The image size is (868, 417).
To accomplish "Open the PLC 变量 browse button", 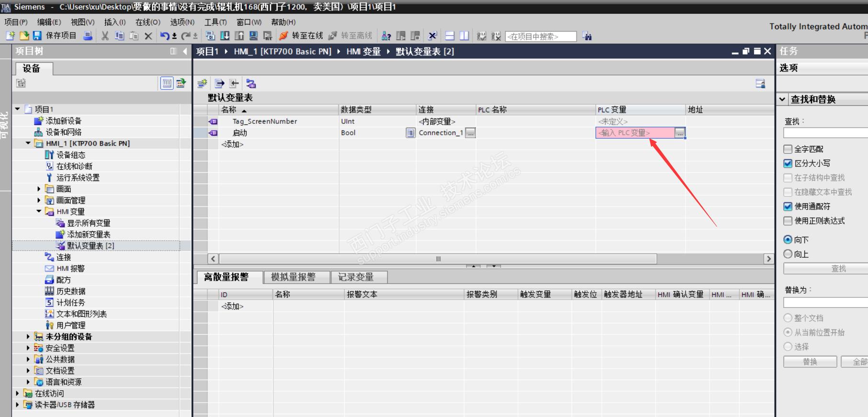I will [x=680, y=133].
